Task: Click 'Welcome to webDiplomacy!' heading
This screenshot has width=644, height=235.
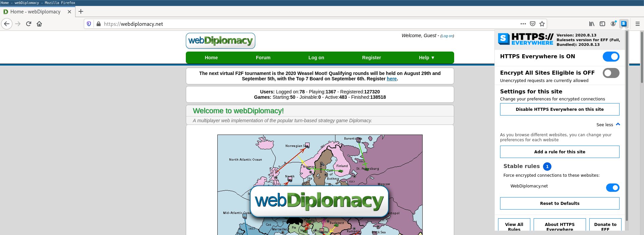Action: tap(238, 111)
